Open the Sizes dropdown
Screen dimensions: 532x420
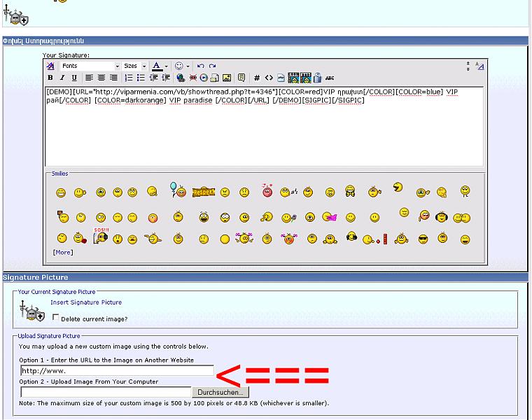pyautogui.click(x=134, y=66)
